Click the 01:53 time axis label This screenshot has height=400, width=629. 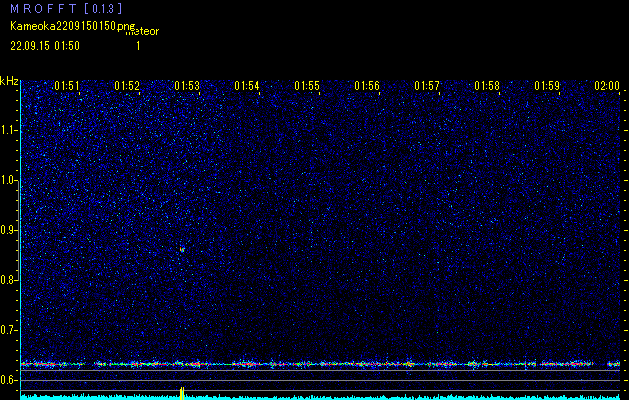(x=187, y=85)
